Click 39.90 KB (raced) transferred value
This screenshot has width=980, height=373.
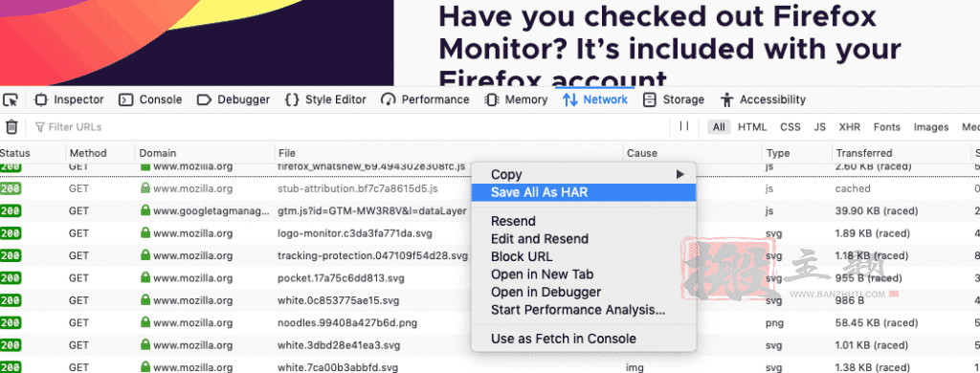coord(877,211)
